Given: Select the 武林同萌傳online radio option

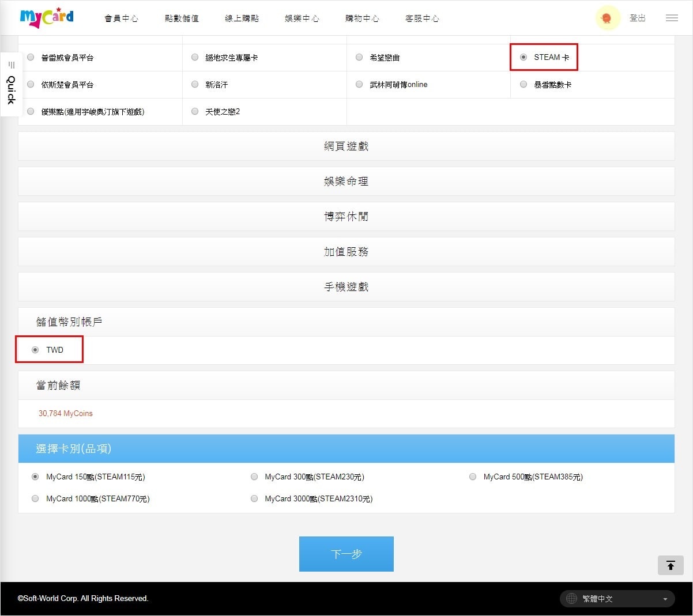Looking at the screenshot, I should pyautogui.click(x=359, y=85).
